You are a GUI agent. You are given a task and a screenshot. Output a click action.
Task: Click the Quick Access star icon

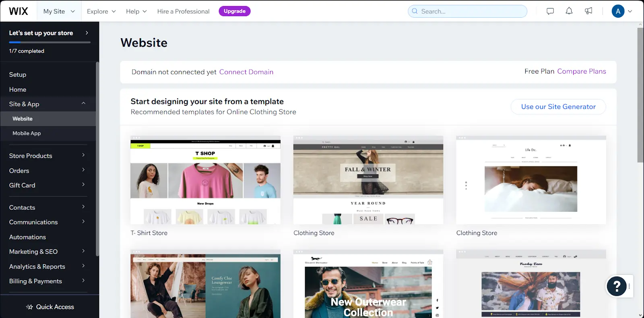(x=29, y=307)
